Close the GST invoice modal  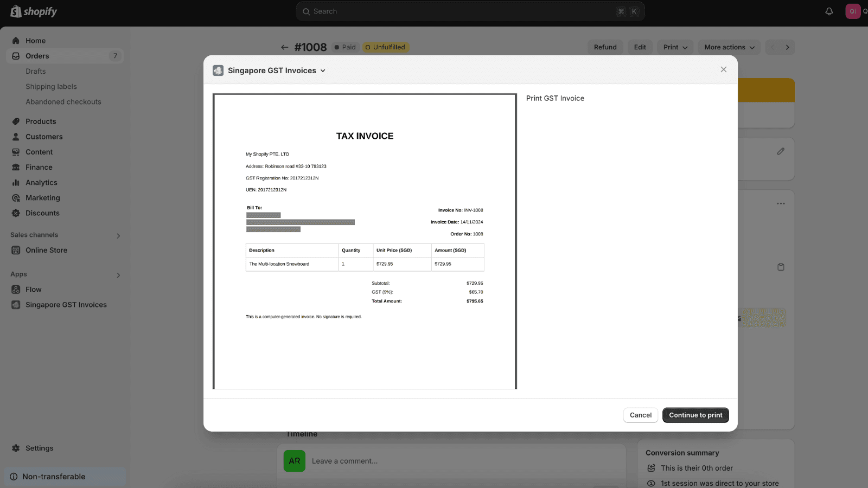pos(723,69)
